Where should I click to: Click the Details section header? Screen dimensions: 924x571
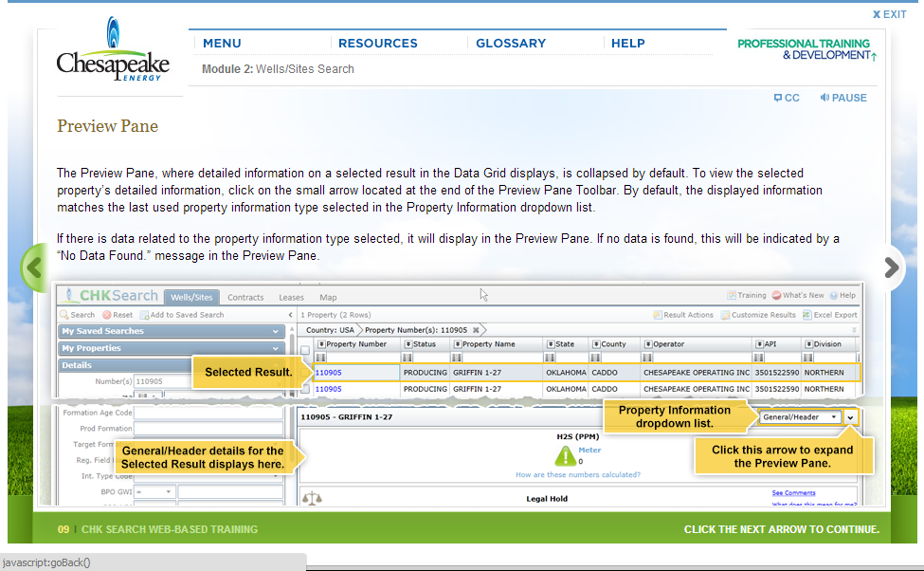point(171,366)
